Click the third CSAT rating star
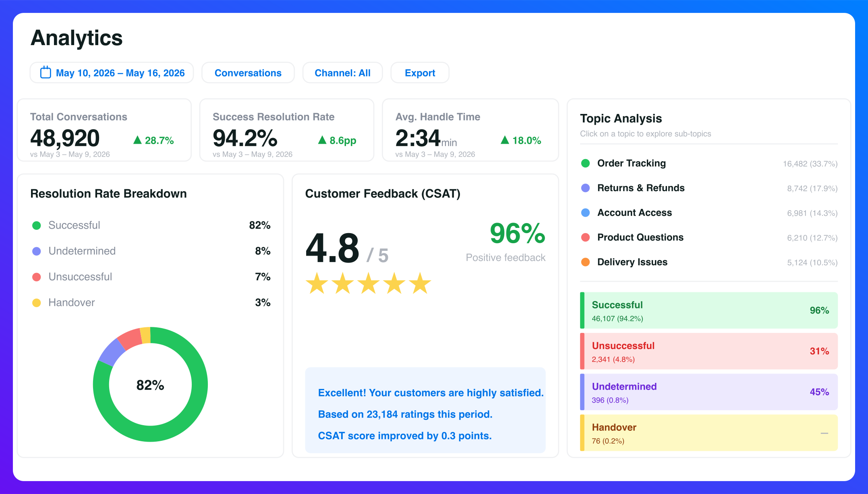868x494 pixels. [x=369, y=283]
